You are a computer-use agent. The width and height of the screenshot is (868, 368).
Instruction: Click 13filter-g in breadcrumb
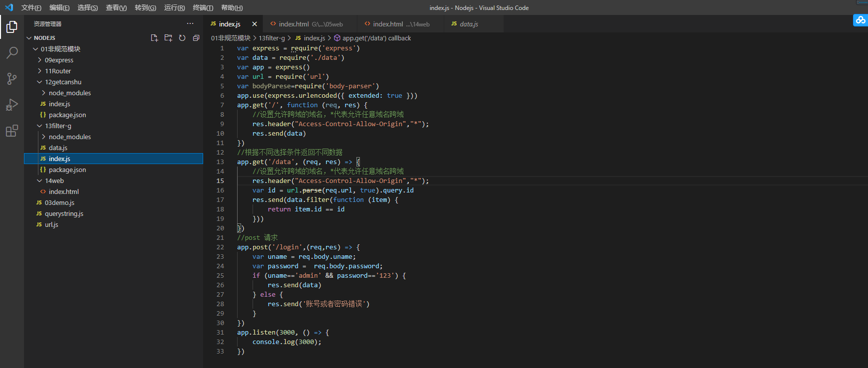[272, 38]
